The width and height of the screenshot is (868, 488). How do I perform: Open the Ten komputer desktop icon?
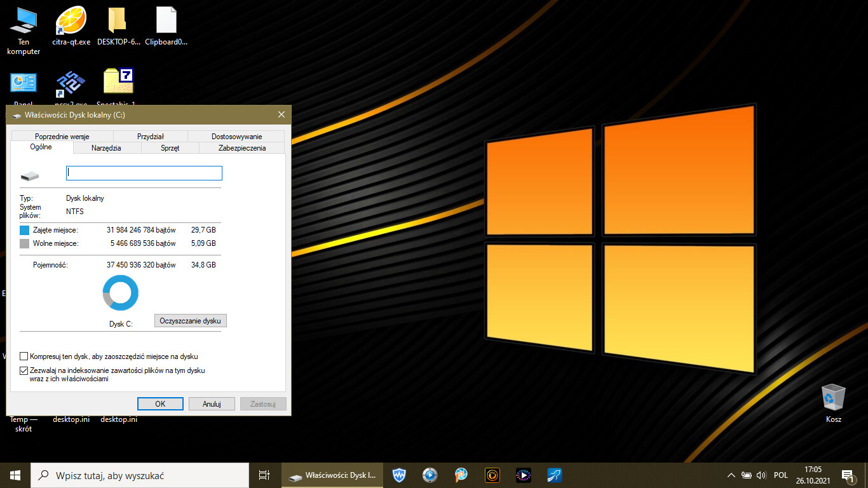click(x=24, y=30)
